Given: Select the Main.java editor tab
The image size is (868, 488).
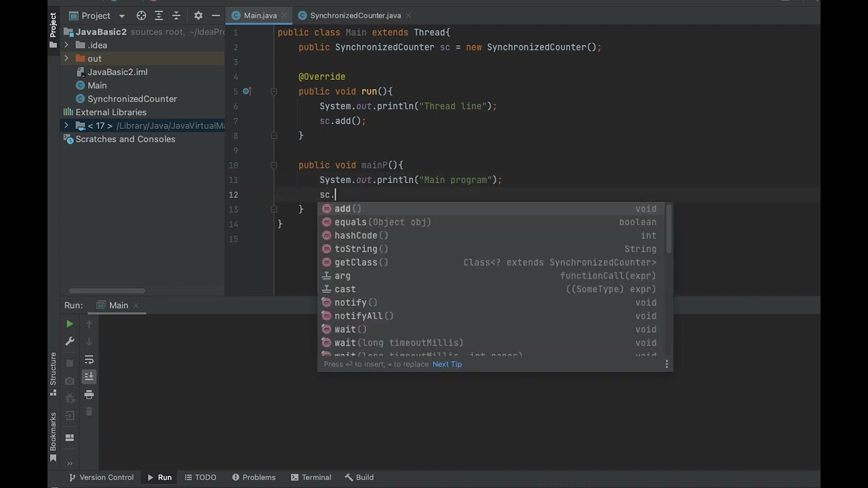Looking at the screenshot, I should 260,16.
